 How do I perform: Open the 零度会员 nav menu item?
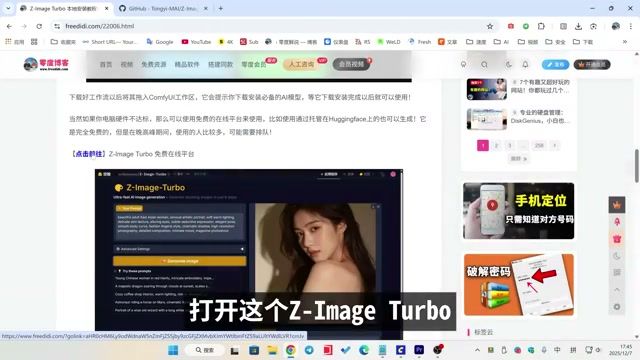pyautogui.click(x=254, y=64)
